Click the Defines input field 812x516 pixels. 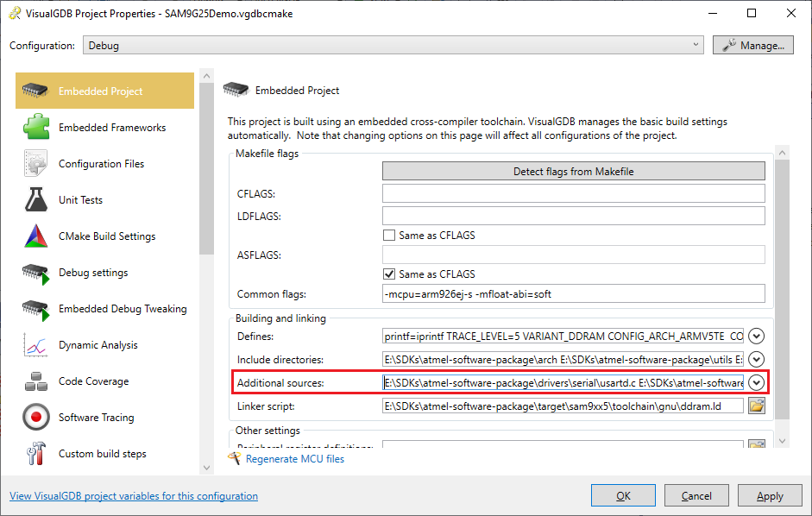(563, 337)
